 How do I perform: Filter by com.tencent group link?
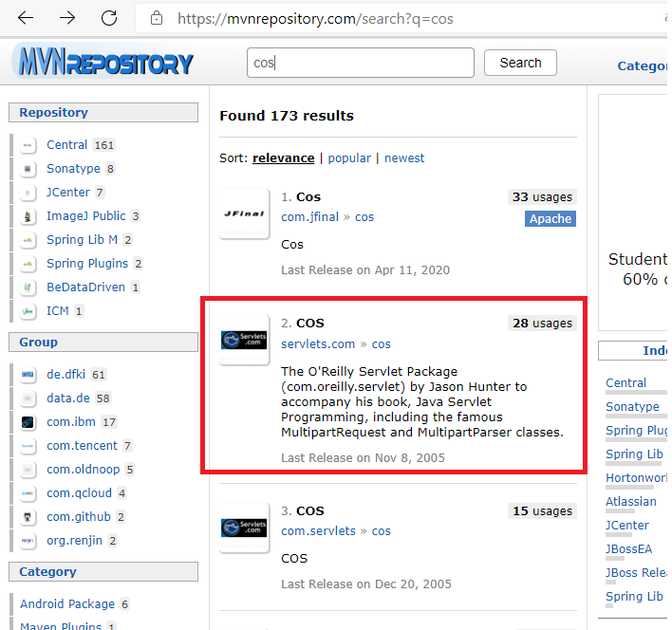(x=82, y=446)
